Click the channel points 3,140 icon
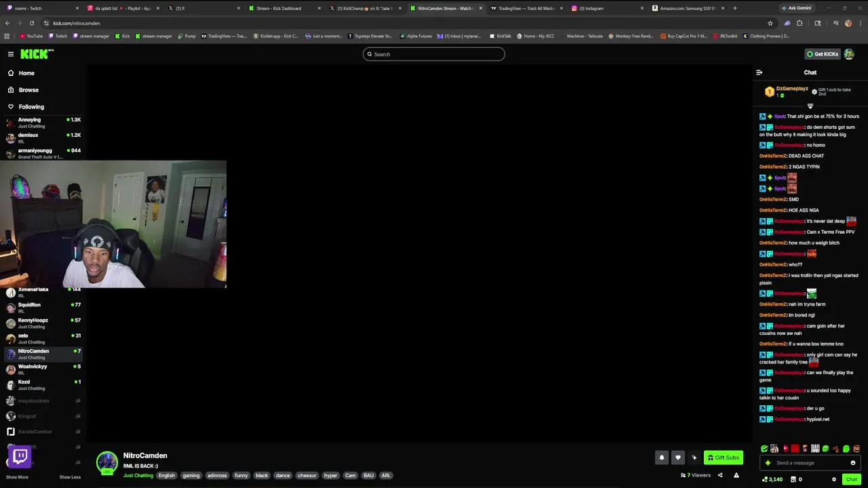 765,479
